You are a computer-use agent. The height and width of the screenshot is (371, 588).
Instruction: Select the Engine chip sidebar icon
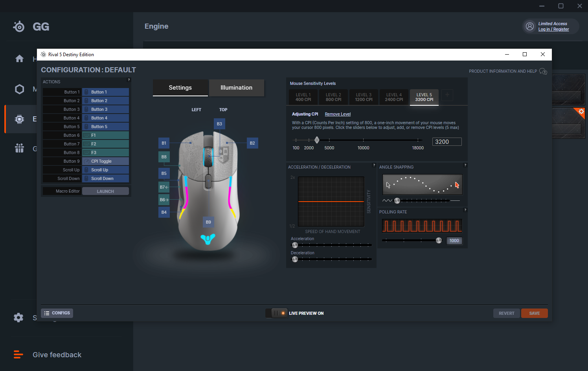point(19,119)
